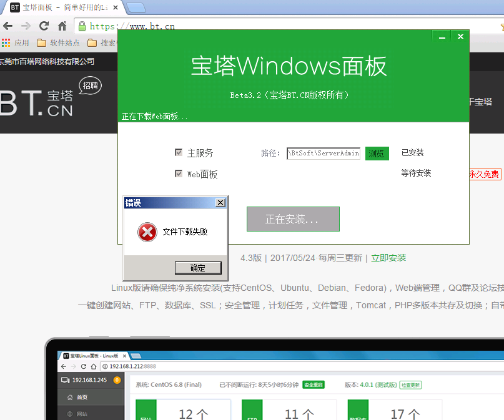This screenshot has height=420, width=504.
Task: Click the 招聘 speech bubble badge
Action: point(90,85)
